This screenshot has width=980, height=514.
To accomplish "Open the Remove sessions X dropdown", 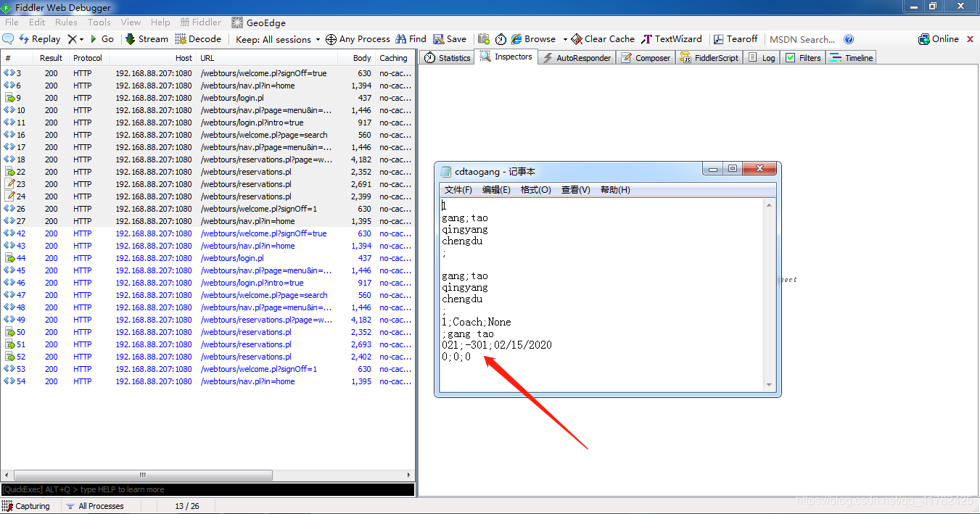I will pos(76,39).
